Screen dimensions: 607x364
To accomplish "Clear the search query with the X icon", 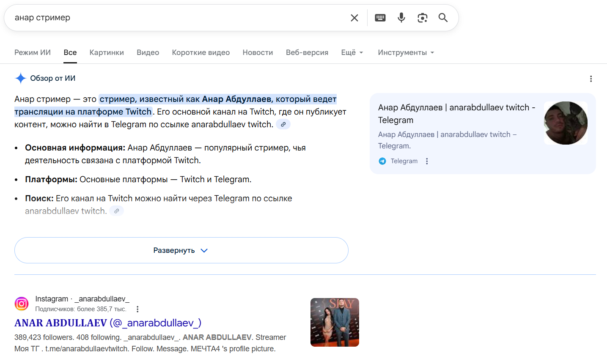I will pos(354,18).
